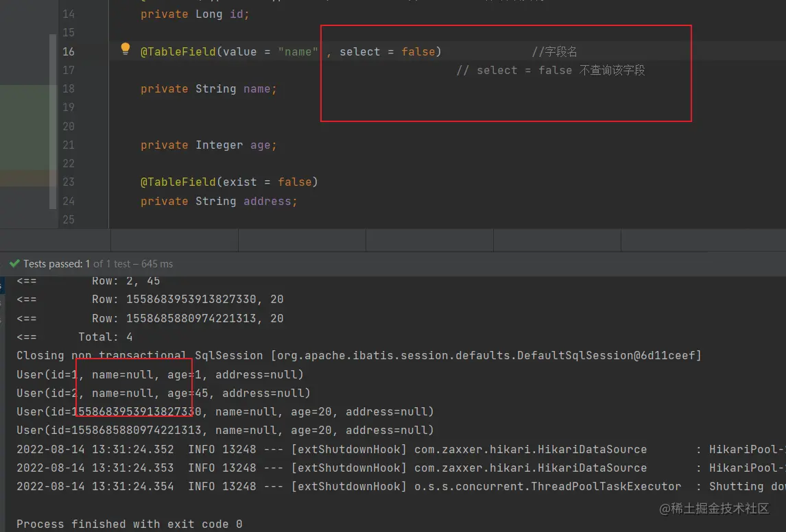Image resolution: width=786 pixels, height=532 pixels.
Task: Click 'Tests passed: 1 of 1 test' status
Action: (x=77, y=263)
